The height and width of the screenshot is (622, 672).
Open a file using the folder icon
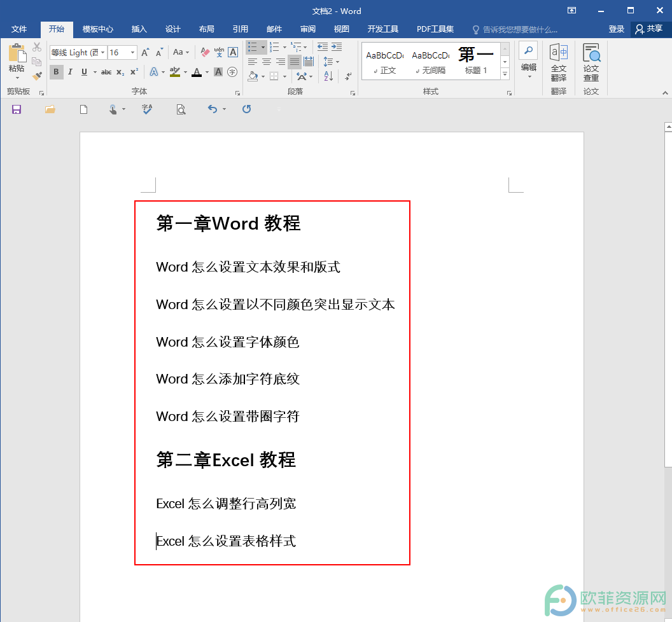click(50, 109)
